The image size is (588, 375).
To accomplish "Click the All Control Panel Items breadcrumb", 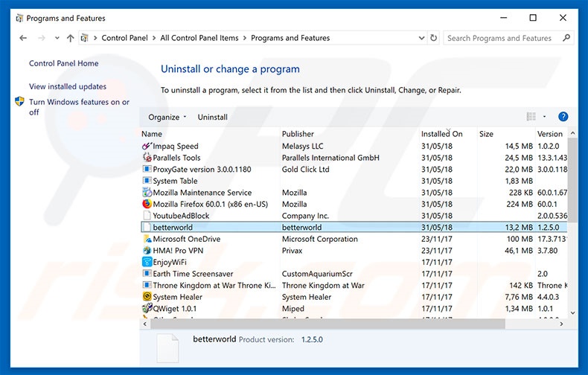I will click(199, 38).
